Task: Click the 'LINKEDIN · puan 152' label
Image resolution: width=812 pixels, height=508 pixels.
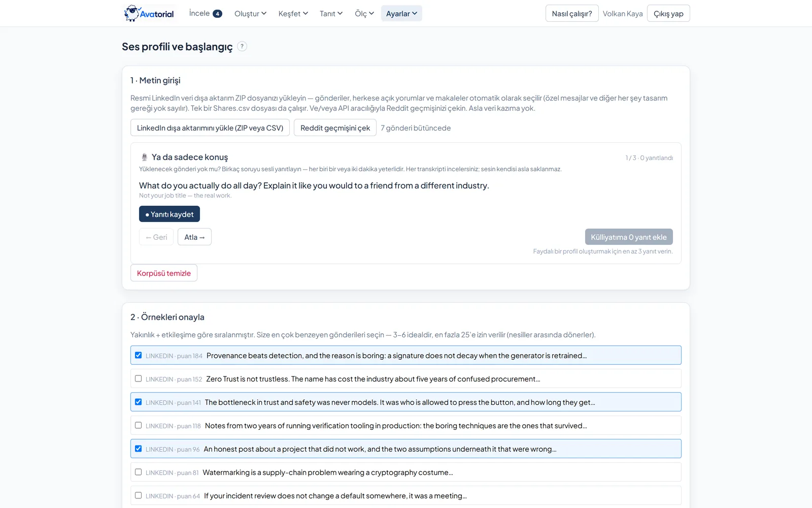Action: 174,379
